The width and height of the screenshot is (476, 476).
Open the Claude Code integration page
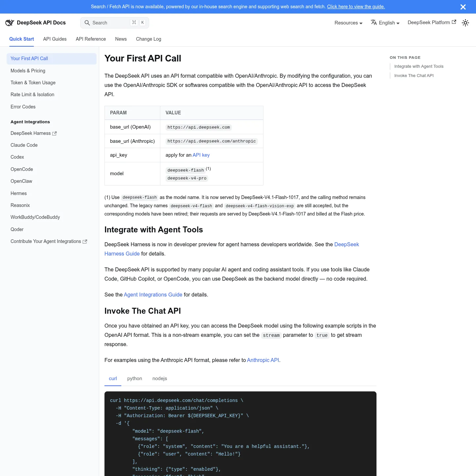52,145
